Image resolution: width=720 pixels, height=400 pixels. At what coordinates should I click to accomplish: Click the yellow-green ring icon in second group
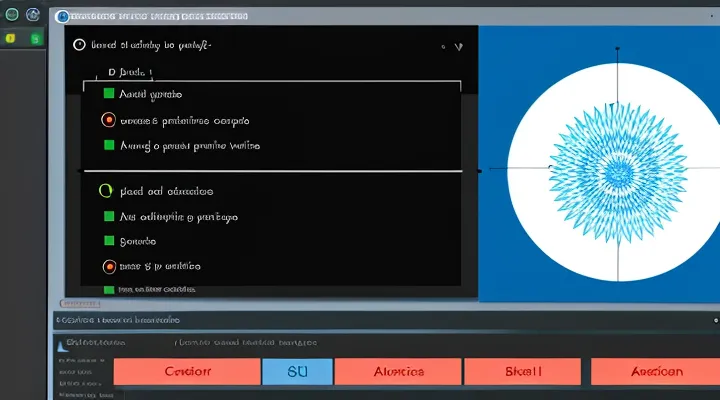point(101,190)
